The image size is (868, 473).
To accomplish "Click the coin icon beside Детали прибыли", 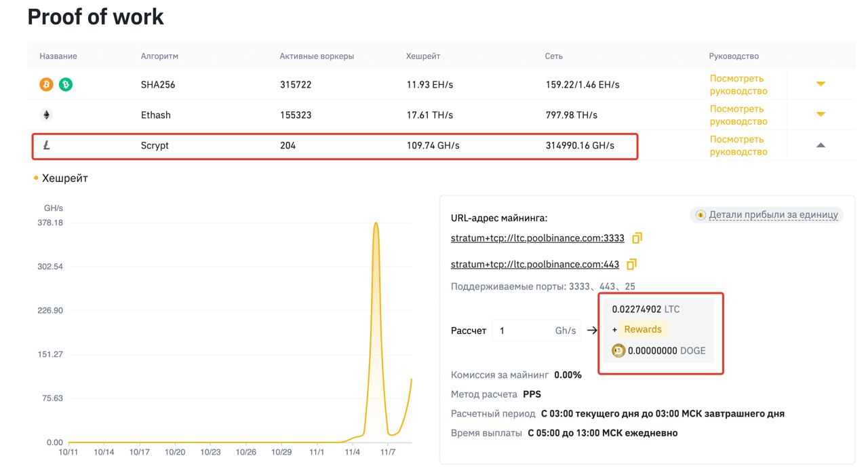I will tap(700, 215).
